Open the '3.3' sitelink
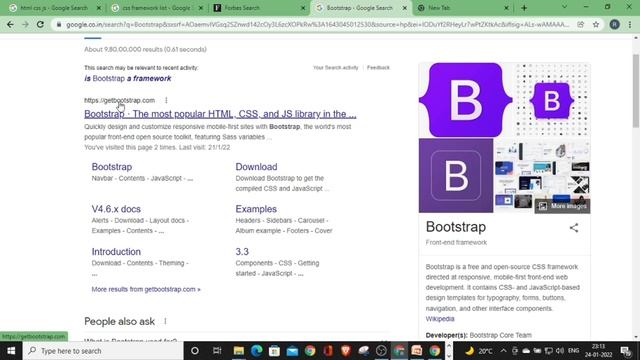This screenshot has height=360, width=640. tap(242, 252)
